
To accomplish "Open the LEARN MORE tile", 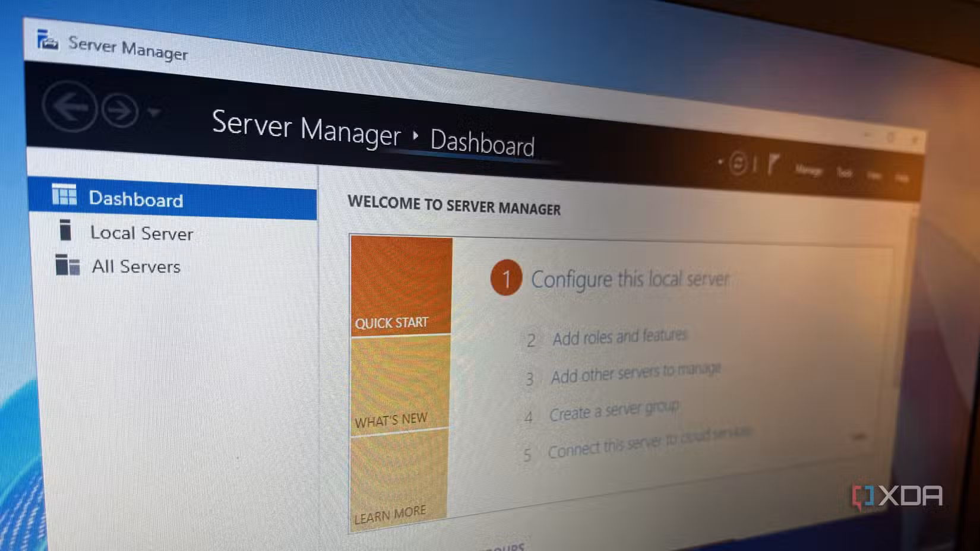I will (x=399, y=482).
